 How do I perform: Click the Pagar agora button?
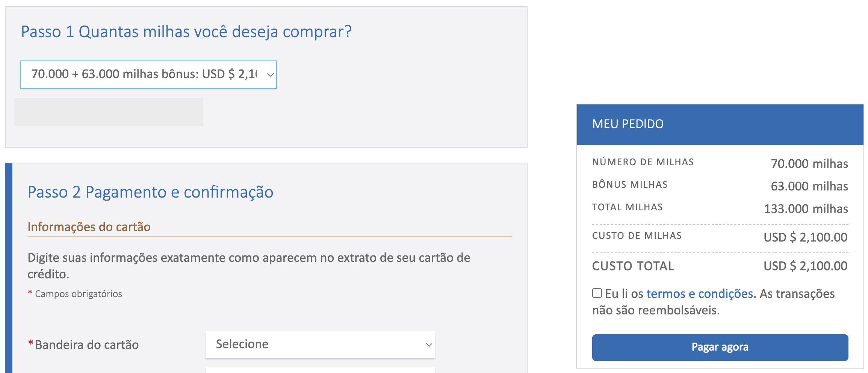720,347
